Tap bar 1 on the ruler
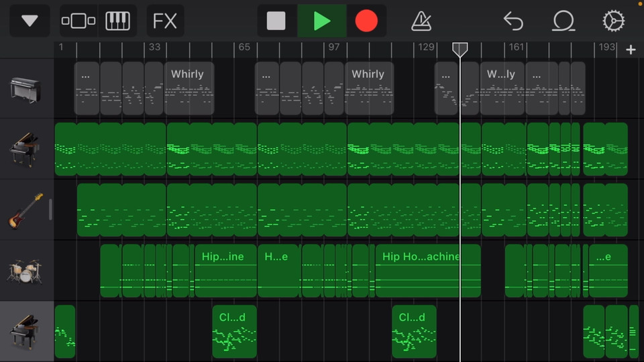Screen dimensions: 644x362 (61, 47)
